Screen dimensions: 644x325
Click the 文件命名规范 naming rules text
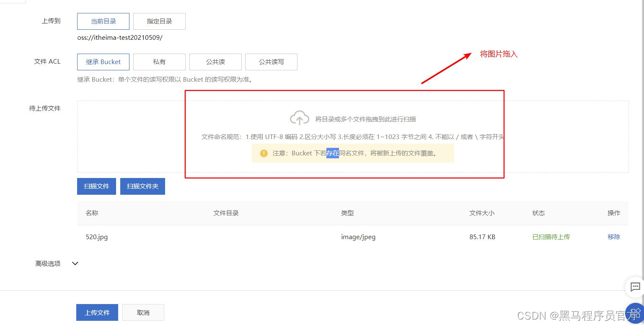coord(353,137)
